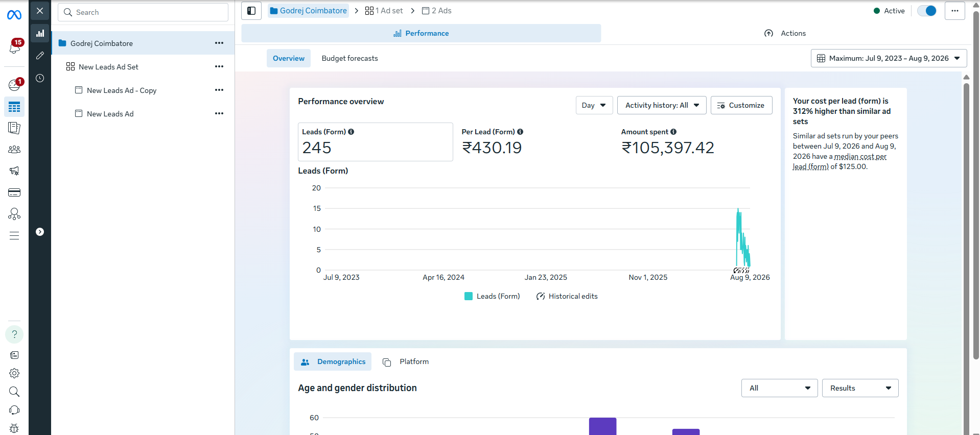Click info icon beside Leads (Form)

(x=351, y=132)
